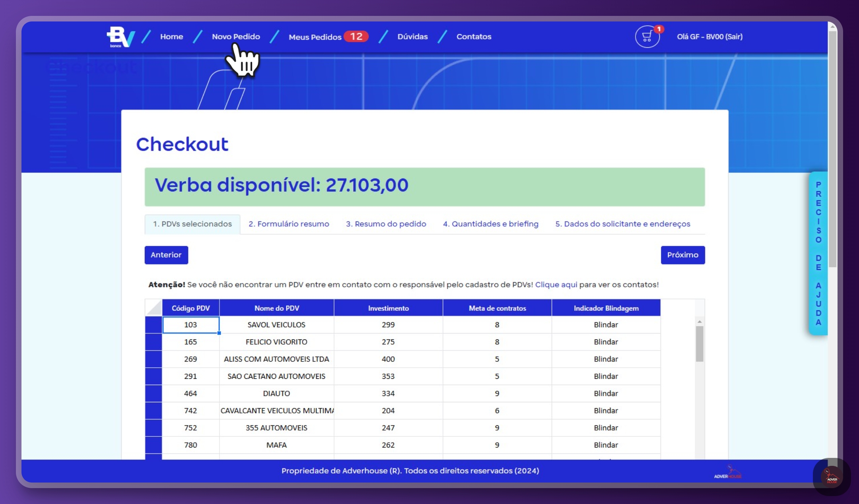Select the SAVOL VEICULOS cell
The width and height of the screenshot is (859, 504).
pos(276,325)
